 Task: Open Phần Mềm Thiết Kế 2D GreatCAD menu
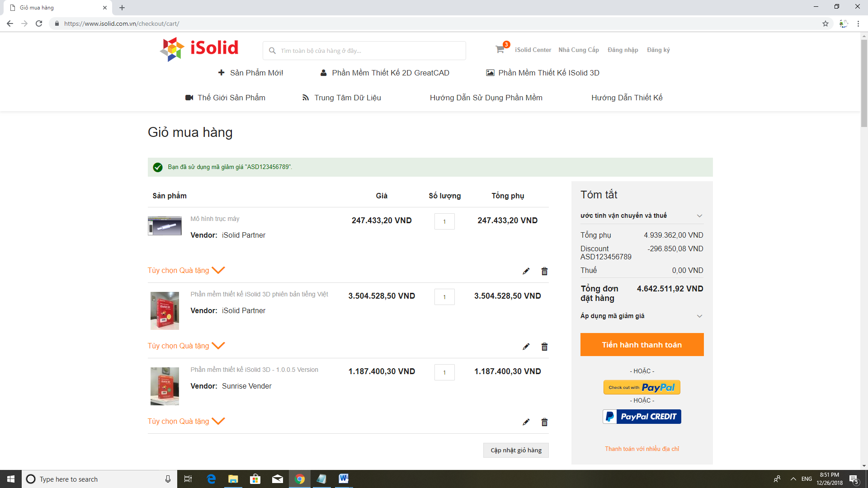pyautogui.click(x=385, y=73)
